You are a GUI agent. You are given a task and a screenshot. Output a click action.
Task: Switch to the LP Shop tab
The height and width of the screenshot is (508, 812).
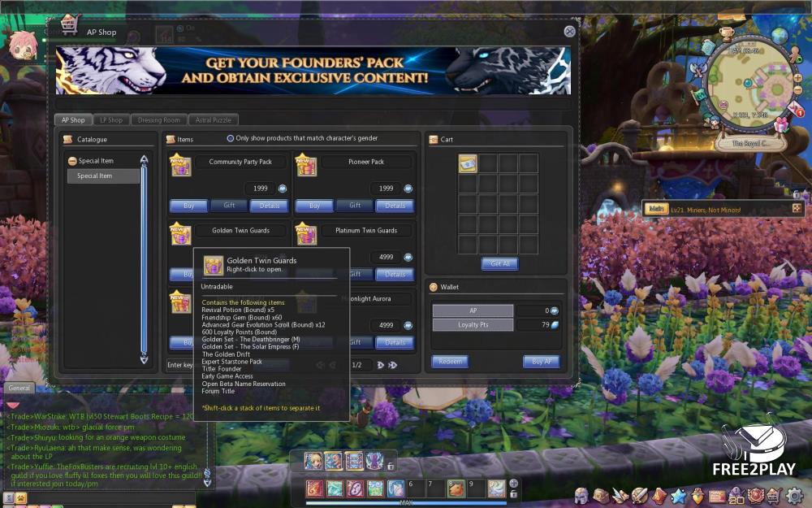(x=111, y=119)
